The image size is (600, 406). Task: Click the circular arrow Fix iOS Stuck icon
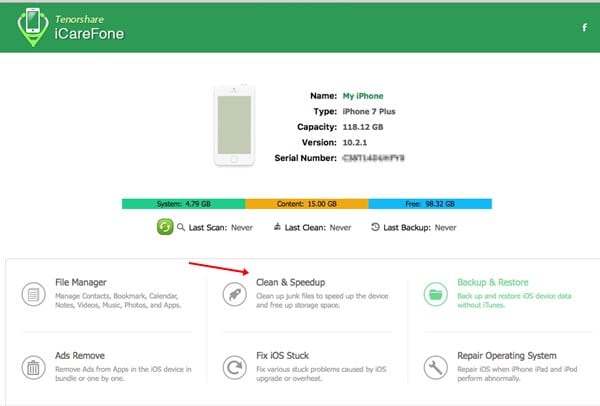235,367
